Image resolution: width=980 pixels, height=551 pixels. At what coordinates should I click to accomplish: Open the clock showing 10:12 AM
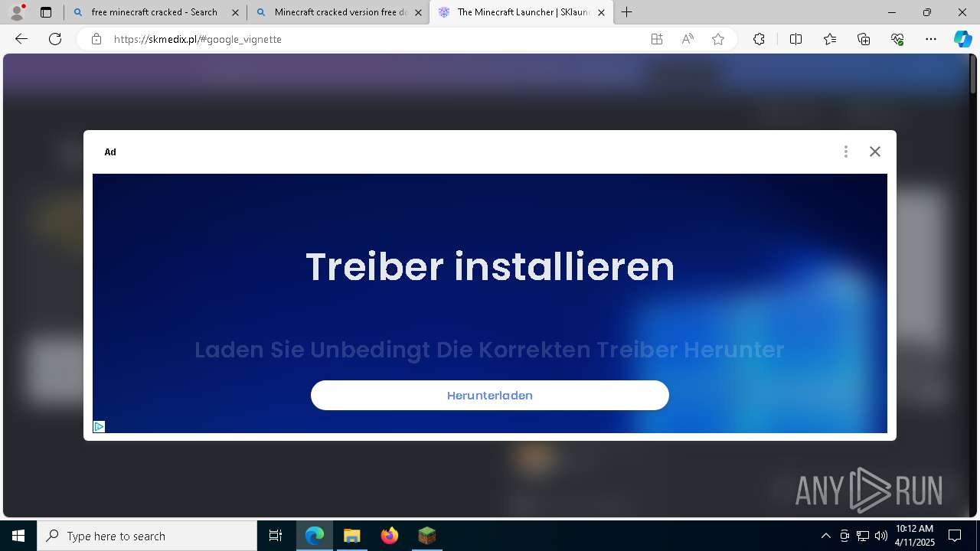click(x=914, y=536)
